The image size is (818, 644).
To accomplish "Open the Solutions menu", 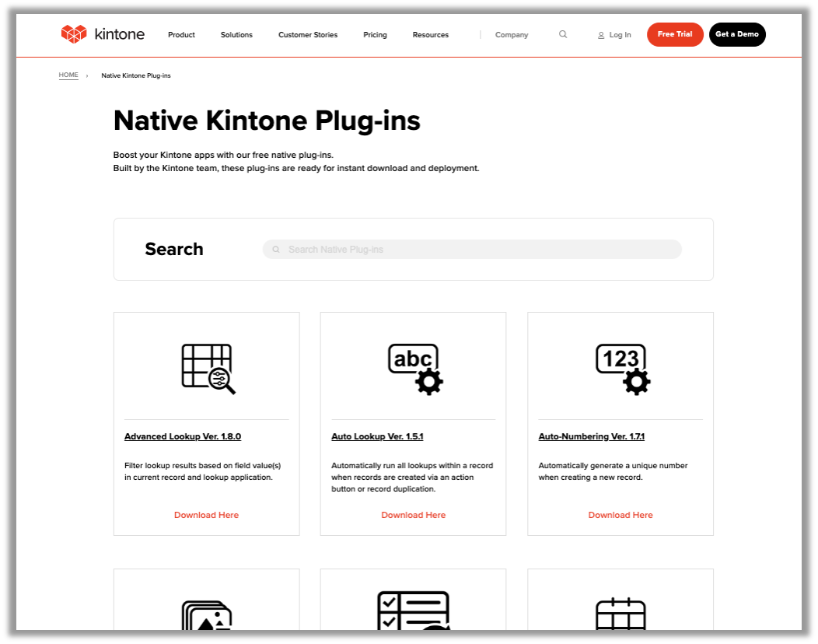I will [236, 35].
